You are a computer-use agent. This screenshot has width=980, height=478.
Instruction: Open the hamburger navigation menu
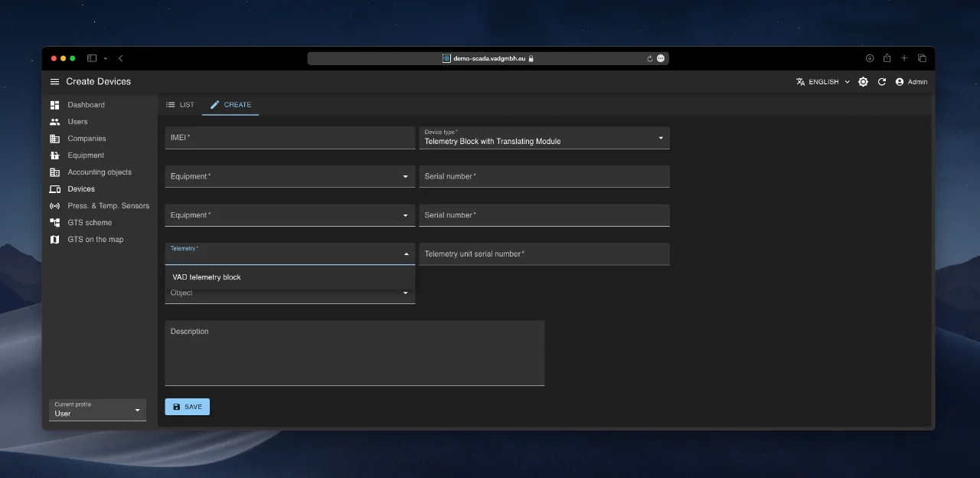coord(54,82)
